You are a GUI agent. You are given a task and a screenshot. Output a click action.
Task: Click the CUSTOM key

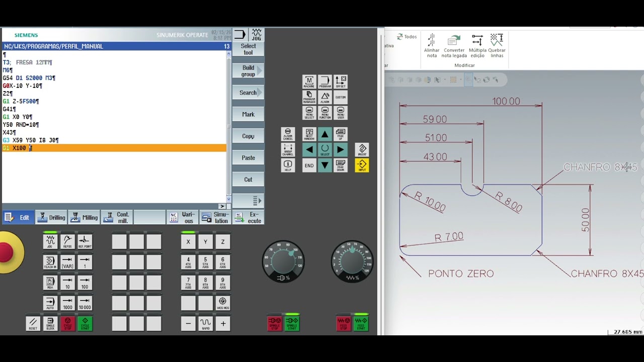coord(341,97)
